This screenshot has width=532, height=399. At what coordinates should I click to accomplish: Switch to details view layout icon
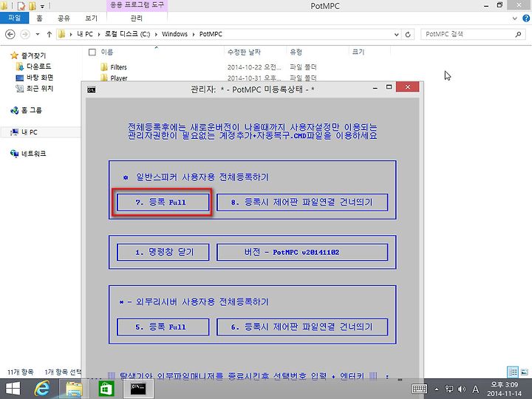click(513, 372)
